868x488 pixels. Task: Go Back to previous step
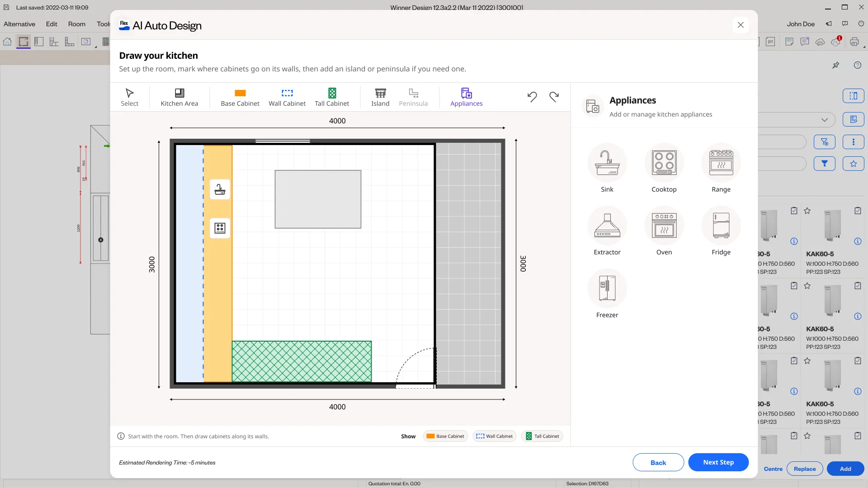[x=658, y=462]
